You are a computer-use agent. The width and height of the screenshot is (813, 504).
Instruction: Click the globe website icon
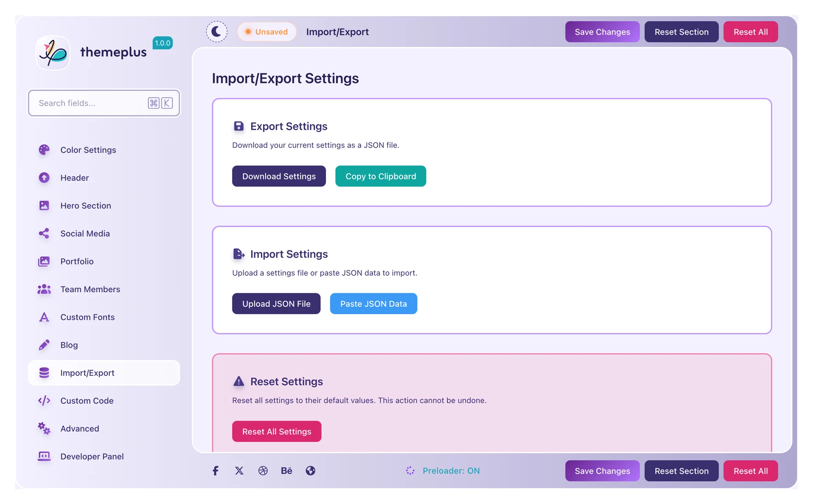310,471
